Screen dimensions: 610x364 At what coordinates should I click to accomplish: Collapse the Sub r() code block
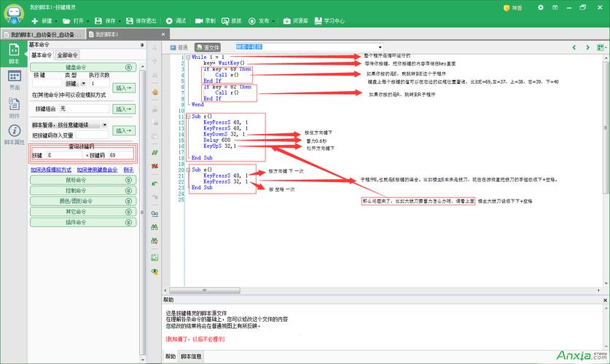pos(188,116)
